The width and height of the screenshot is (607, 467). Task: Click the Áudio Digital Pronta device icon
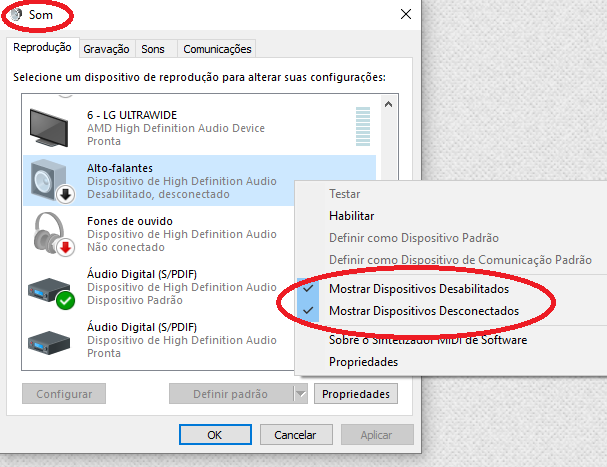[x=49, y=342]
